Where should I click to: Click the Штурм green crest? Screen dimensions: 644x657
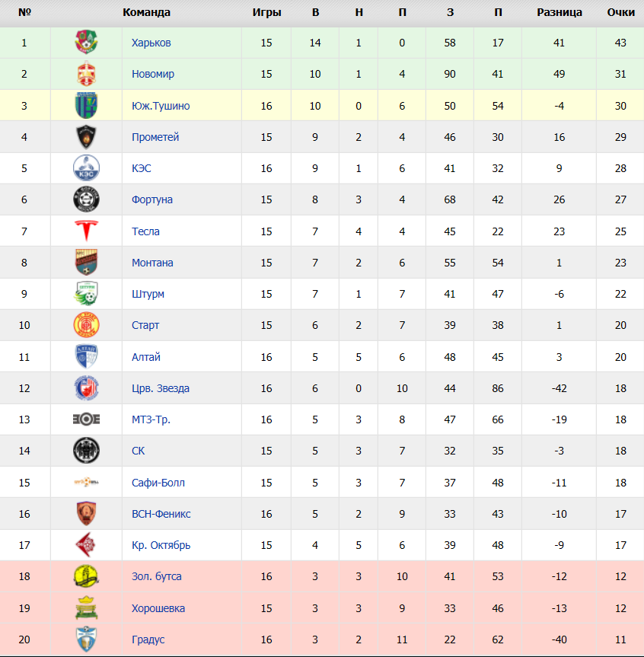[x=86, y=294]
